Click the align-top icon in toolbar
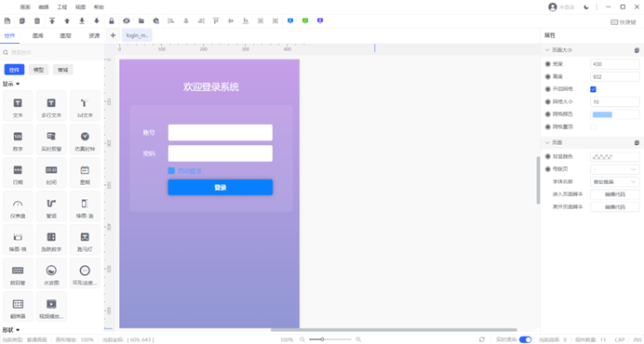The image size is (644, 344). point(216,20)
